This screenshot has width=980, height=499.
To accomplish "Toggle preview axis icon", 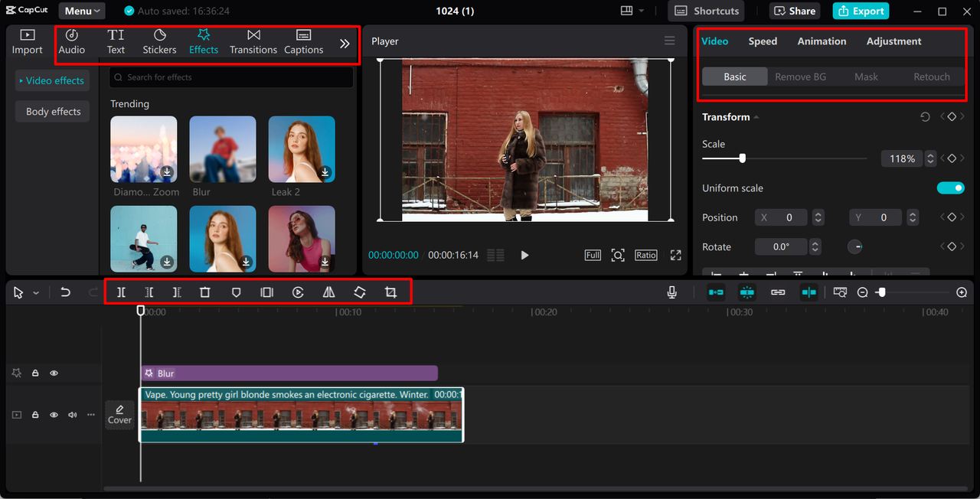I will 808,292.
